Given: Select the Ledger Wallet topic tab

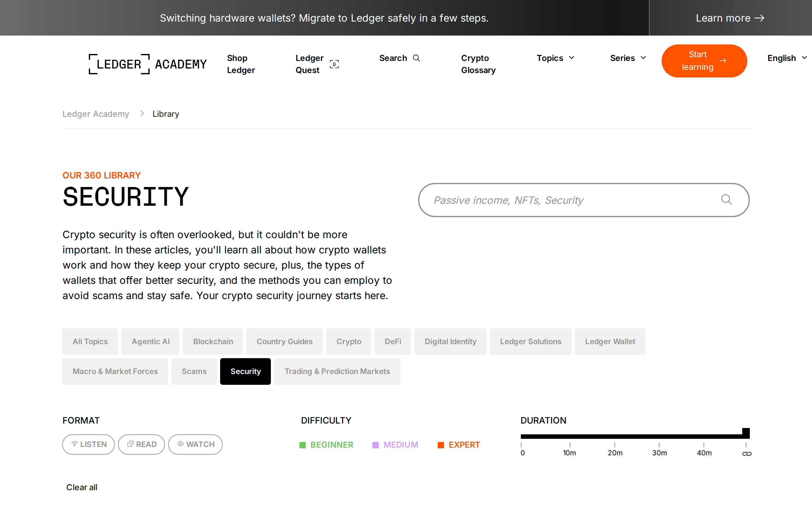Looking at the screenshot, I should click(610, 341).
